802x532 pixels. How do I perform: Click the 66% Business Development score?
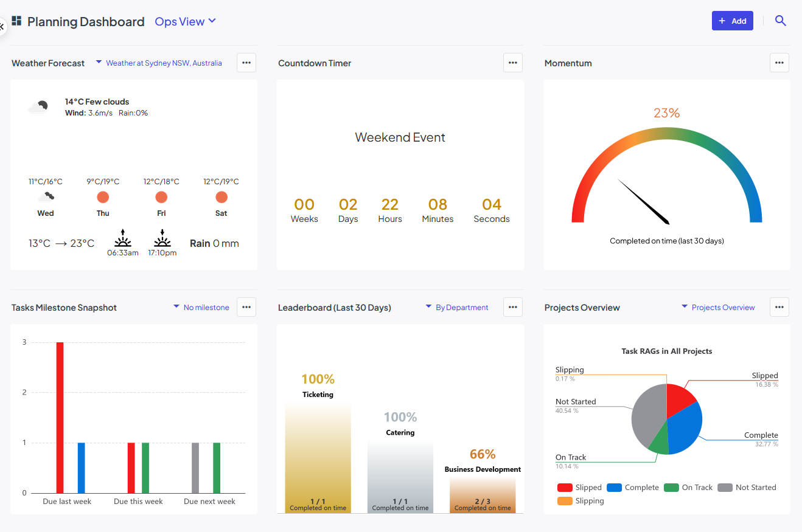coord(483,454)
